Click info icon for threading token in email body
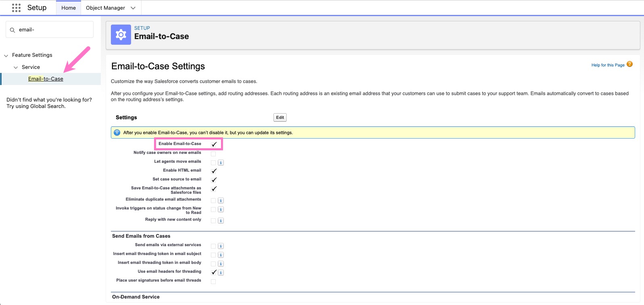The image size is (644, 305). [x=221, y=264]
